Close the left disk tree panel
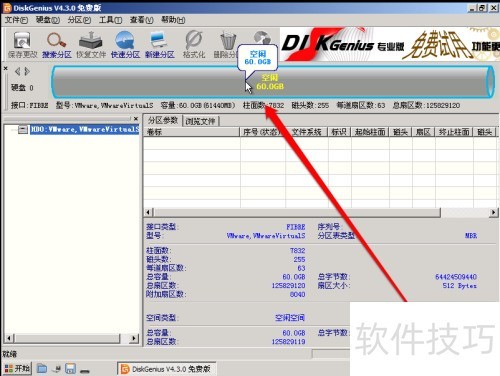Viewport: 500px width, 376px height. 136,118
